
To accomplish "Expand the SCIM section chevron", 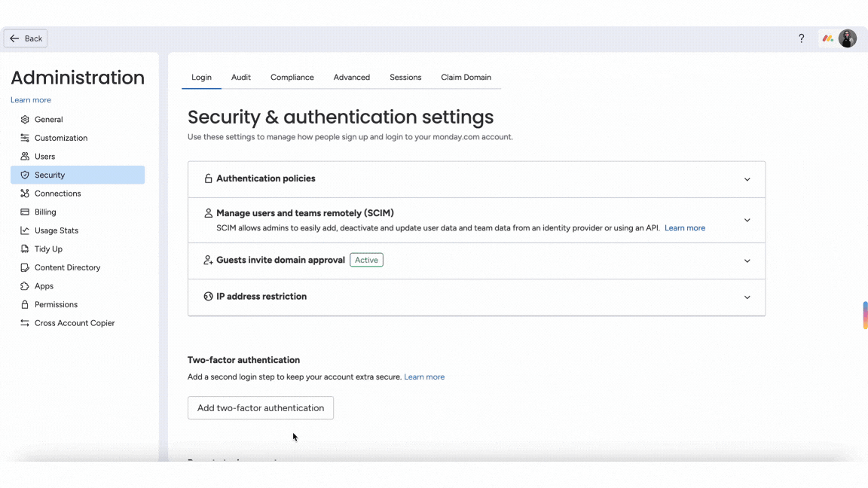I will (747, 220).
